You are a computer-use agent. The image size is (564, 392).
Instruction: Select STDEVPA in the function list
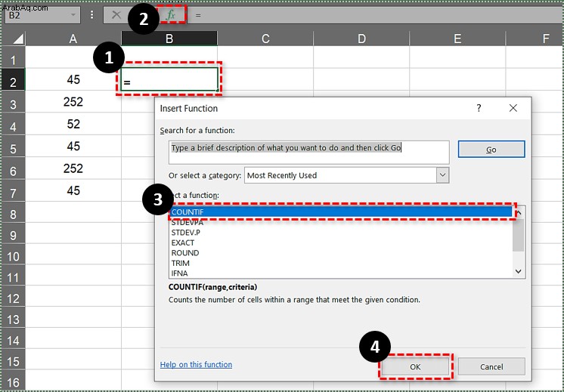click(341, 222)
